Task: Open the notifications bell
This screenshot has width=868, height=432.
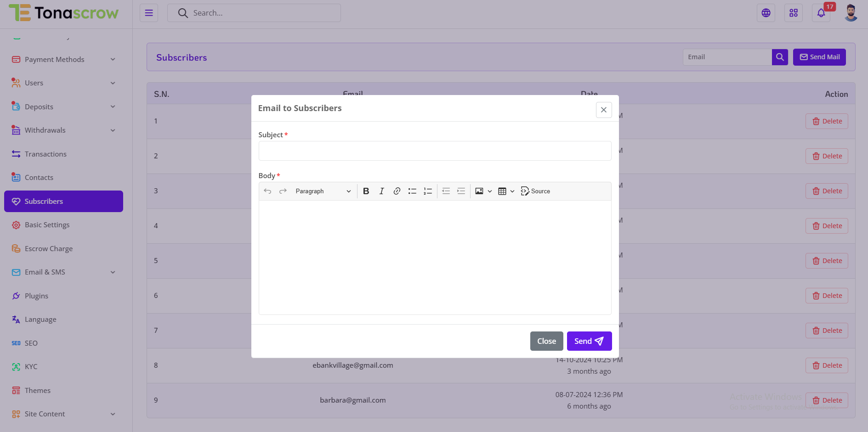Action: pos(821,13)
